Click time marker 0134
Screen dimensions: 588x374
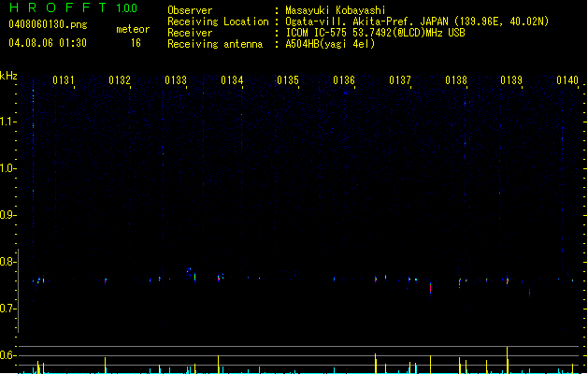(x=232, y=80)
